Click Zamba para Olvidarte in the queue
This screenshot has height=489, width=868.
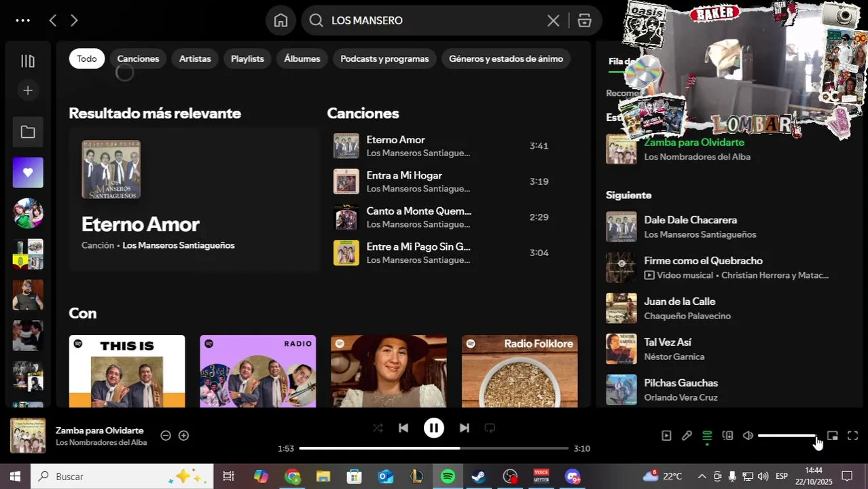coord(694,143)
